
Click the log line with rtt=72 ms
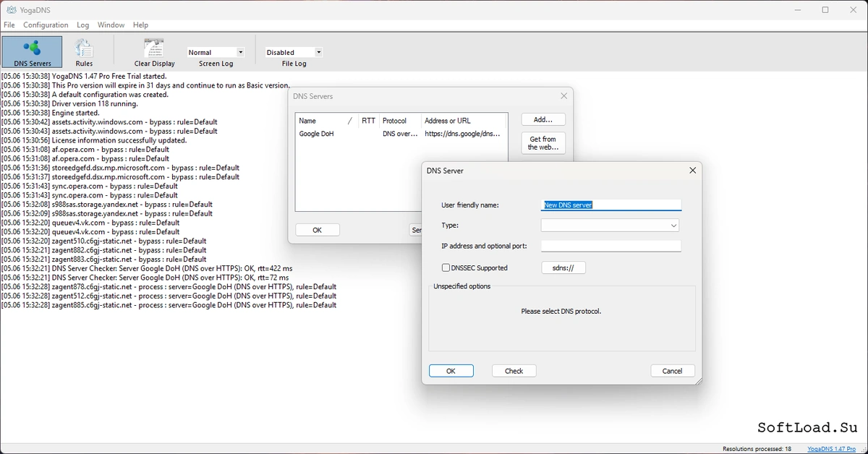(145, 278)
